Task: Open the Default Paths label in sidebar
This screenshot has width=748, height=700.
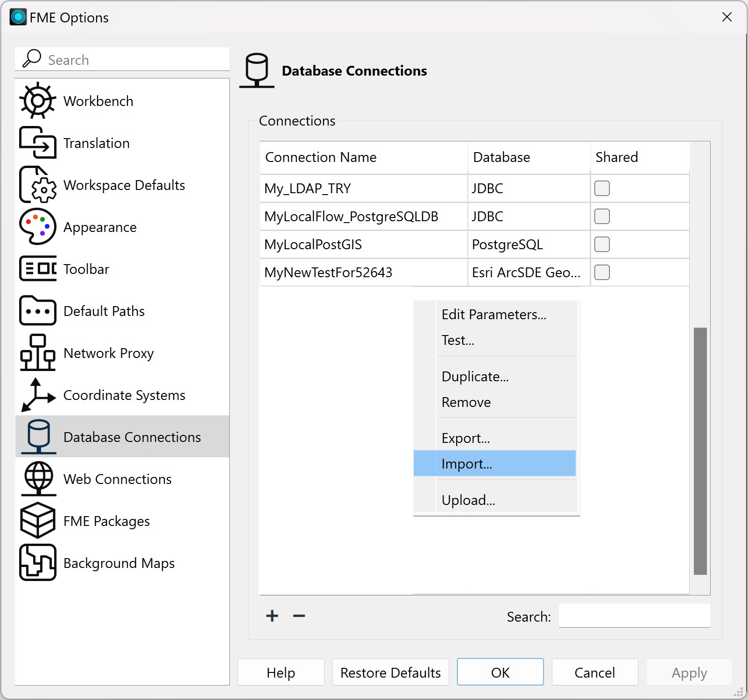Action: click(104, 311)
